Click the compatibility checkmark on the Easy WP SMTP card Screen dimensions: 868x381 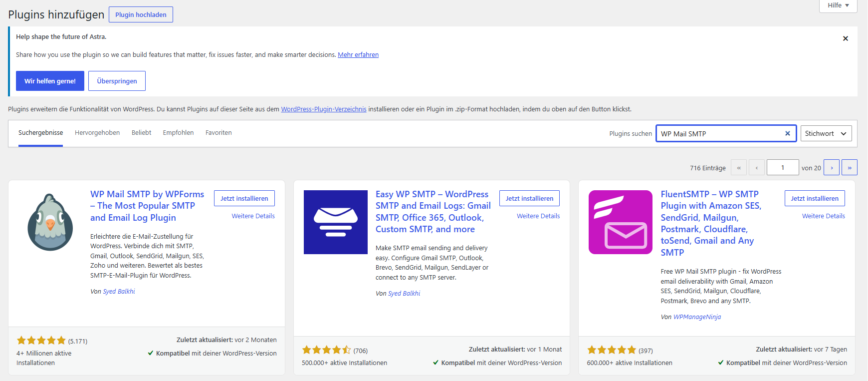(435, 363)
